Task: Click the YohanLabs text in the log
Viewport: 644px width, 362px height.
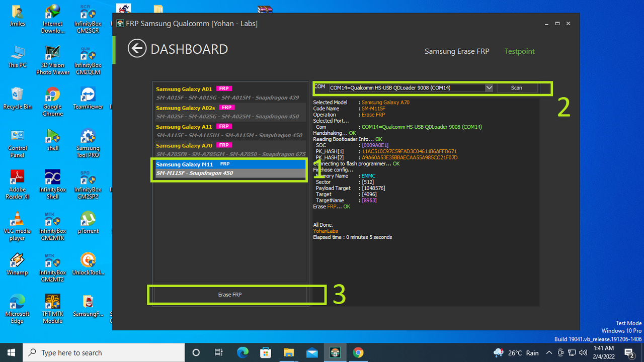Action: pyautogui.click(x=326, y=231)
